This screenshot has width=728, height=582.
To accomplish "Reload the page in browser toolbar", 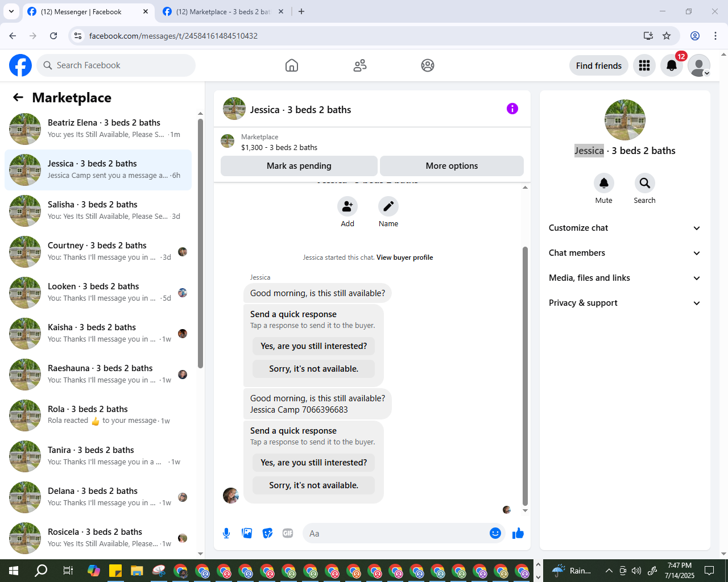I will tap(53, 36).
